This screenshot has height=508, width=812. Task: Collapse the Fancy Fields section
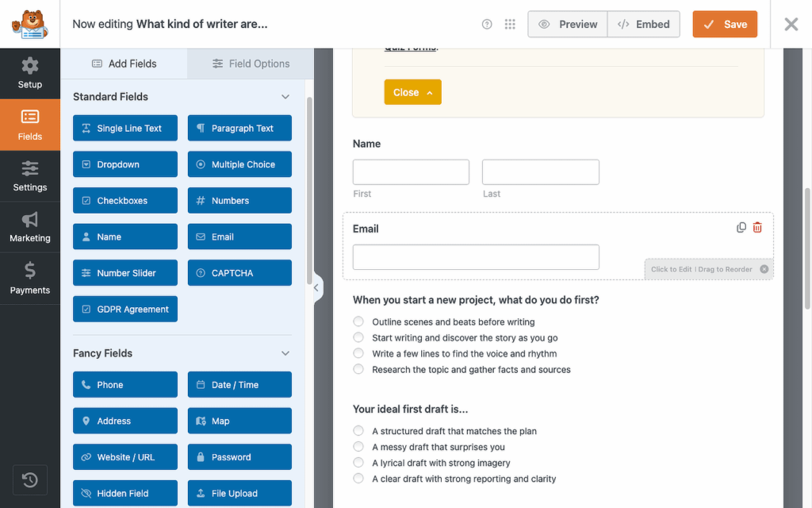tap(285, 353)
